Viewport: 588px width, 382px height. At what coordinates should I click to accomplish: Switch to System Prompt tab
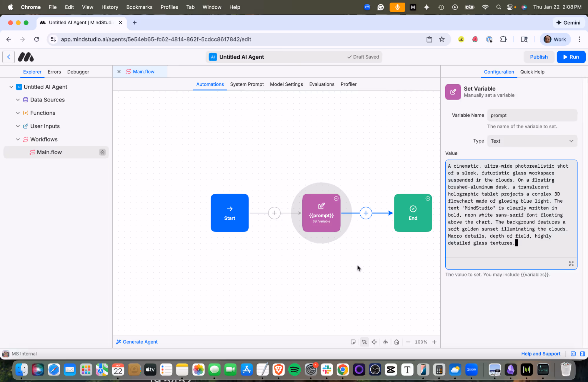click(247, 84)
